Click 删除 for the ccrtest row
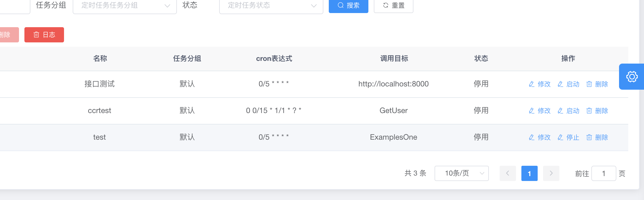The height and width of the screenshot is (200, 644). [x=597, y=111]
